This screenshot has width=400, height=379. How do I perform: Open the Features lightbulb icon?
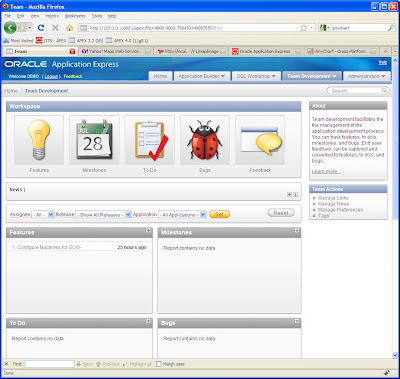pyautogui.click(x=39, y=140)
